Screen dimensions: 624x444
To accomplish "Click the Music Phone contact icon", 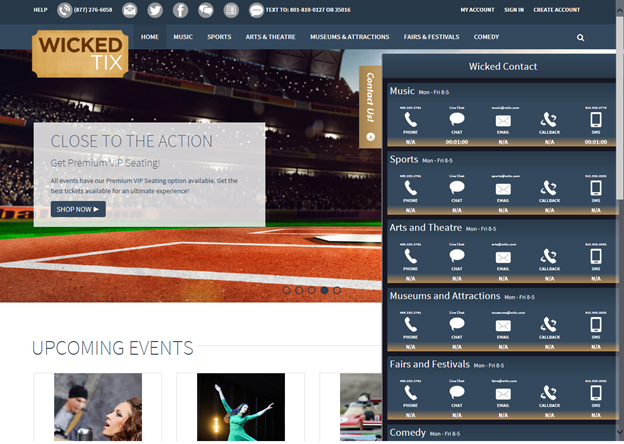I will click(410, 118).
